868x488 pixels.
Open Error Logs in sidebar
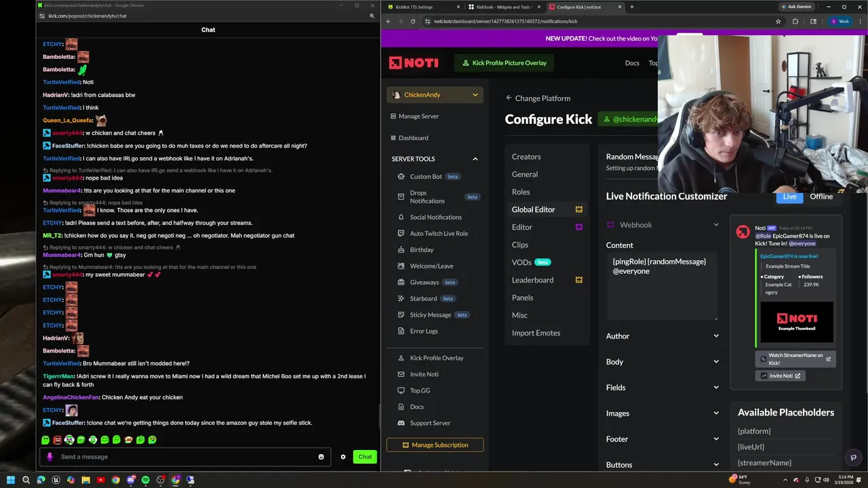click(x=424, y=331)
